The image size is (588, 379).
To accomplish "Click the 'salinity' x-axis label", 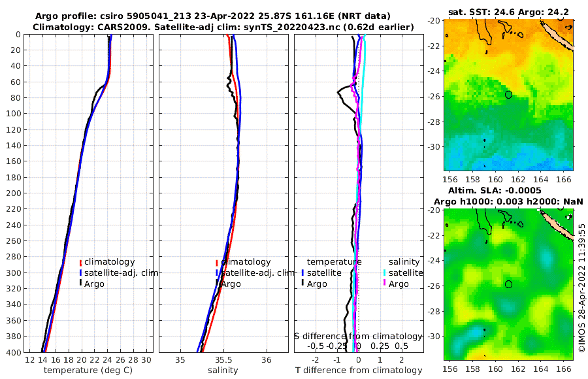I will 223,371.
